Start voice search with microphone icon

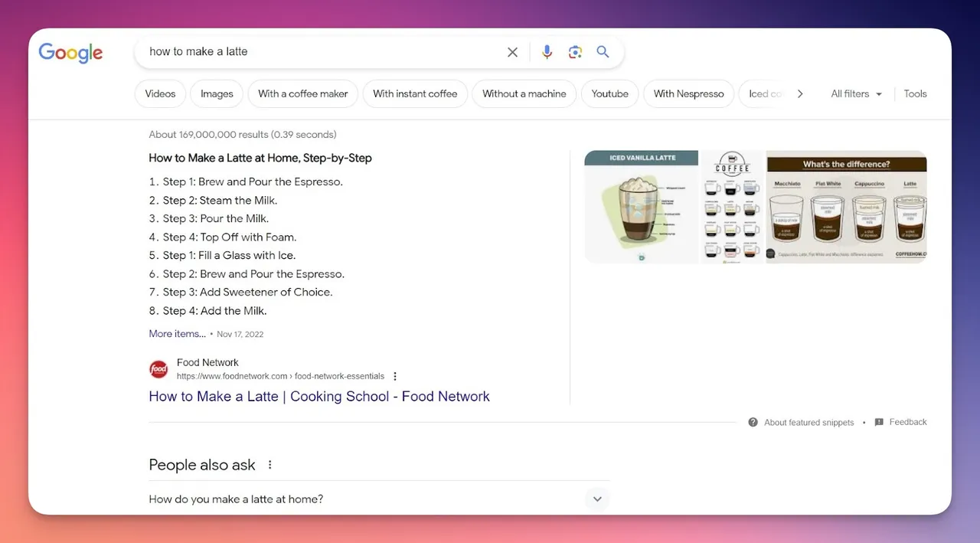[x=547, y=52]
